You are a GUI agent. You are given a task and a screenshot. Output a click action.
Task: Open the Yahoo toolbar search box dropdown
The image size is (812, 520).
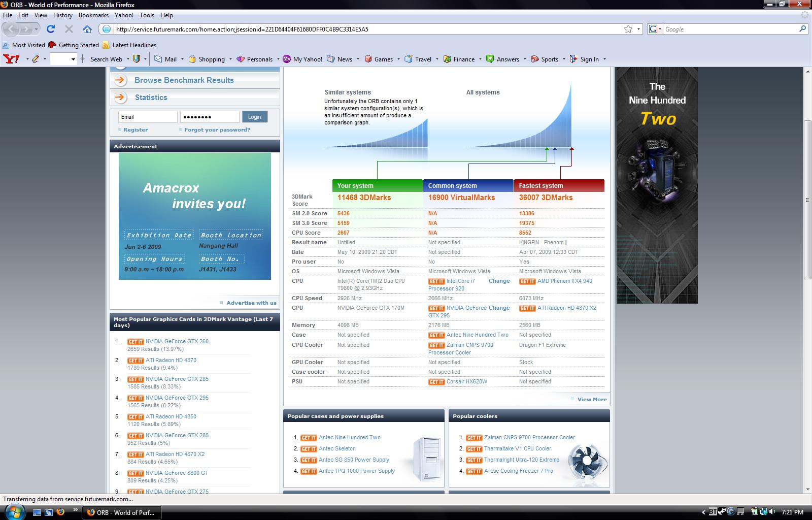(73, 59)
